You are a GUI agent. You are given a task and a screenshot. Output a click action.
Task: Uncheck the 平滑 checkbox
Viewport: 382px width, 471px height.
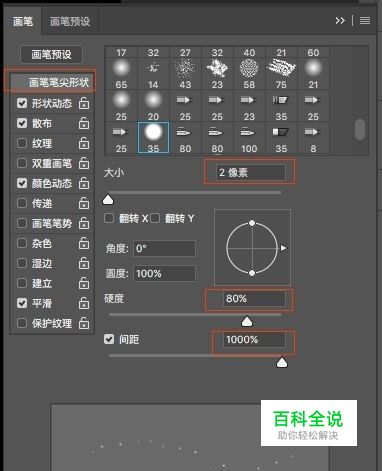[x=22, y=303]
